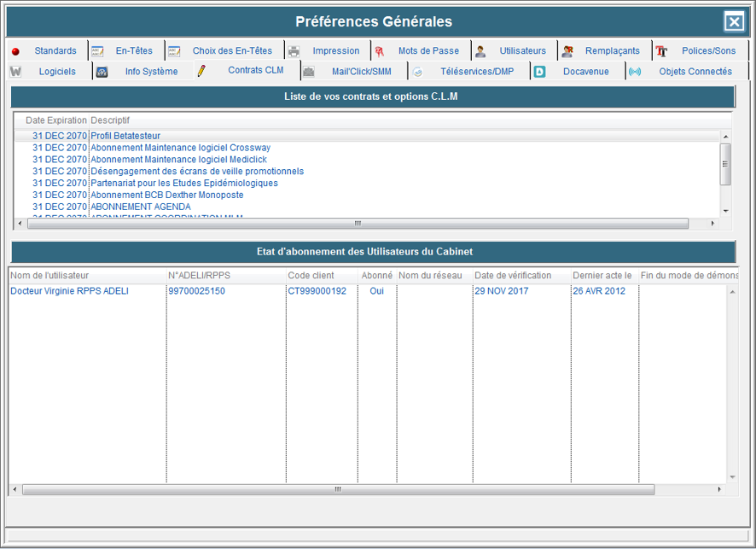
Task: Open the Info Système tab
Action: pos(151,72)
